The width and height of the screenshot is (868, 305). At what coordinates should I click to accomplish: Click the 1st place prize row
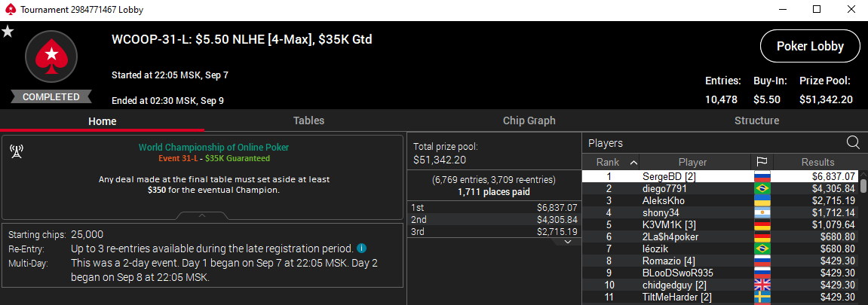(495, 208)
